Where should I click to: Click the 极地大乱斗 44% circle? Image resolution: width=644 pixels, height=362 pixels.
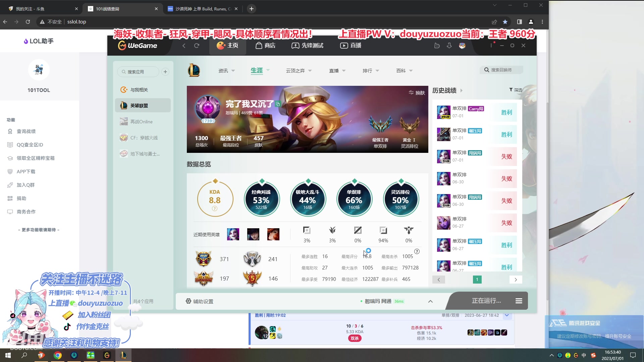308,199
